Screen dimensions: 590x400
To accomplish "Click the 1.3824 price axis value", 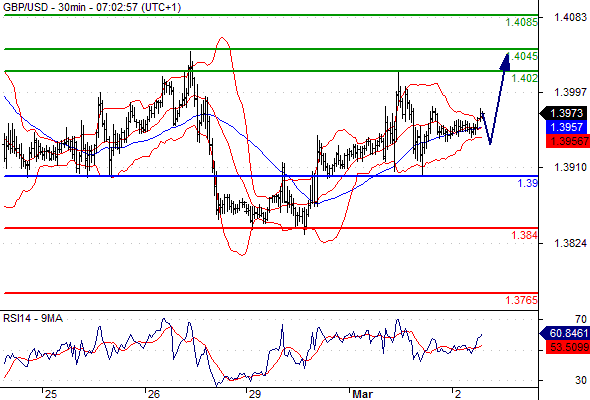I will (x=570, y=243).
